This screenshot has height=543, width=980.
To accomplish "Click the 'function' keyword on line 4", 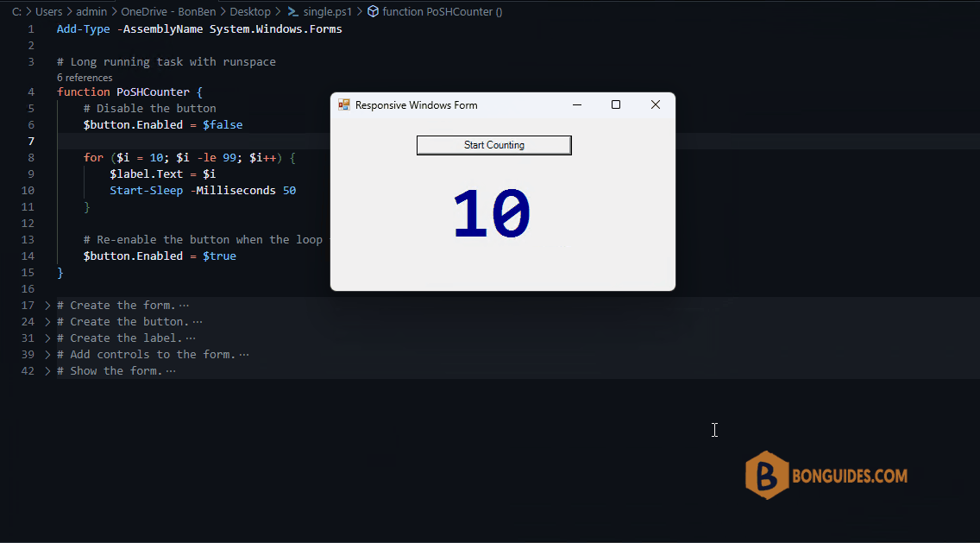I will (x=83, y=92).
